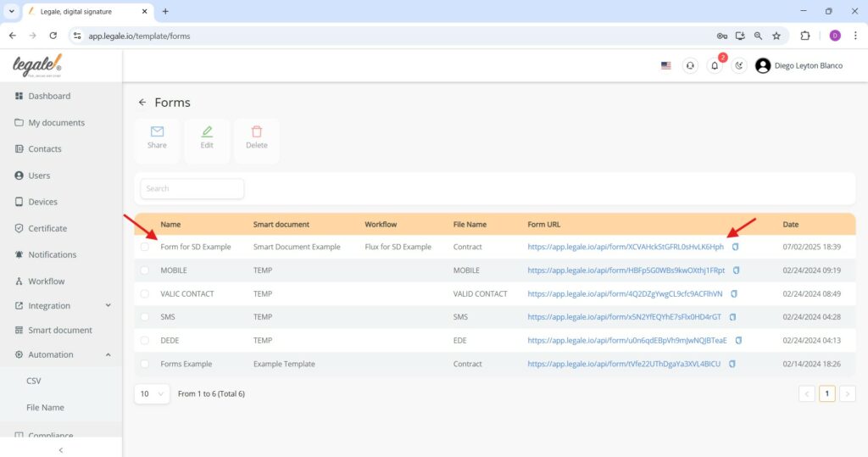
Task: Open the notifications bell
Action: click(x=715, y=65)
